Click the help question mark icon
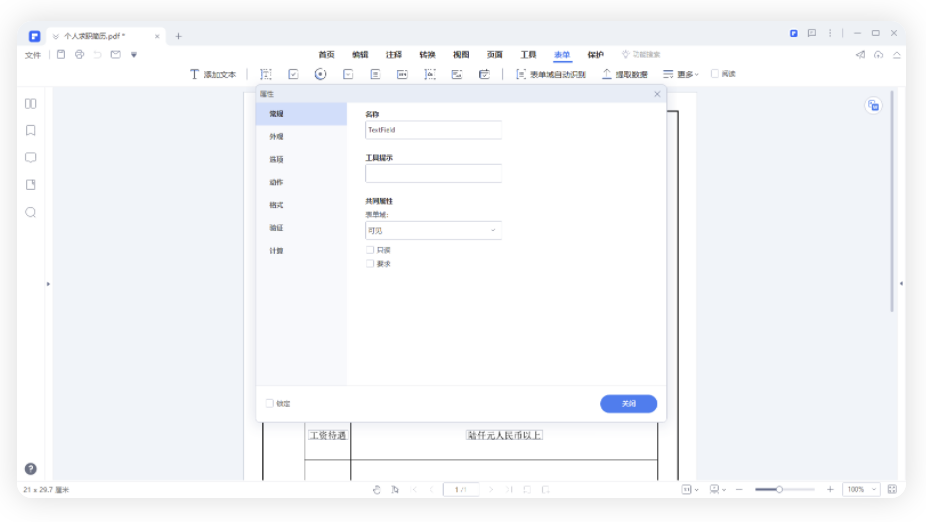The height and width of the screenshot is (522, 926). 31,469
